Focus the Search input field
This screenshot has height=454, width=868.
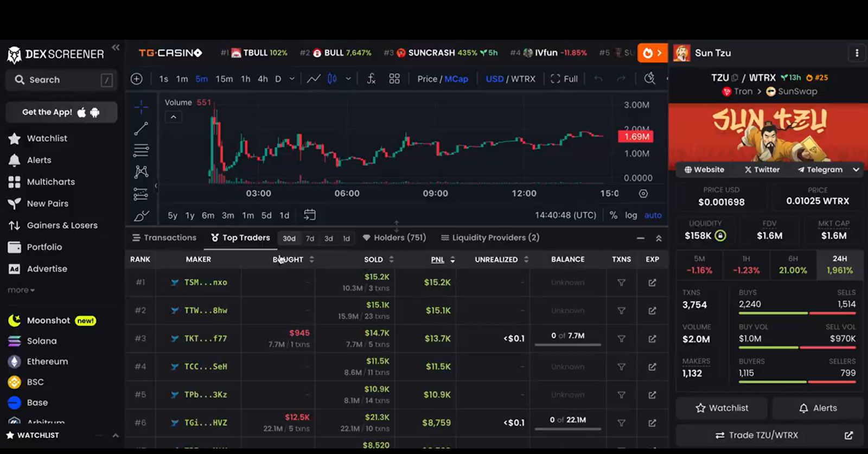61,80
